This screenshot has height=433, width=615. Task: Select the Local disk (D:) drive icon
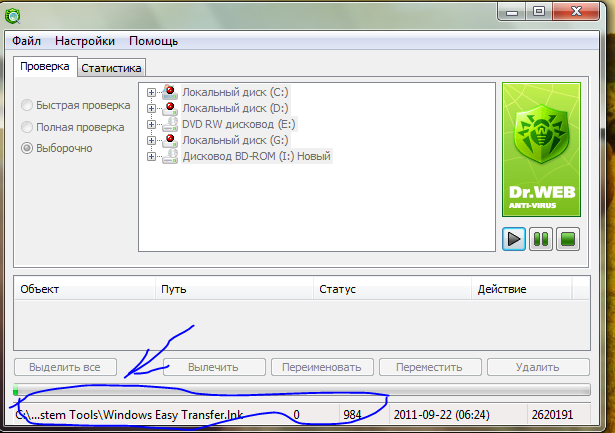click(x=170, y=108)
